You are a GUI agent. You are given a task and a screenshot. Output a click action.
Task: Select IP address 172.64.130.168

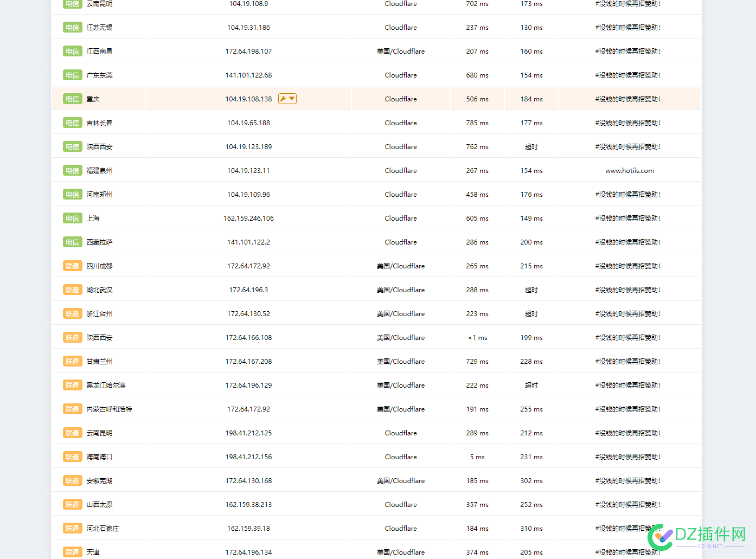248,481
